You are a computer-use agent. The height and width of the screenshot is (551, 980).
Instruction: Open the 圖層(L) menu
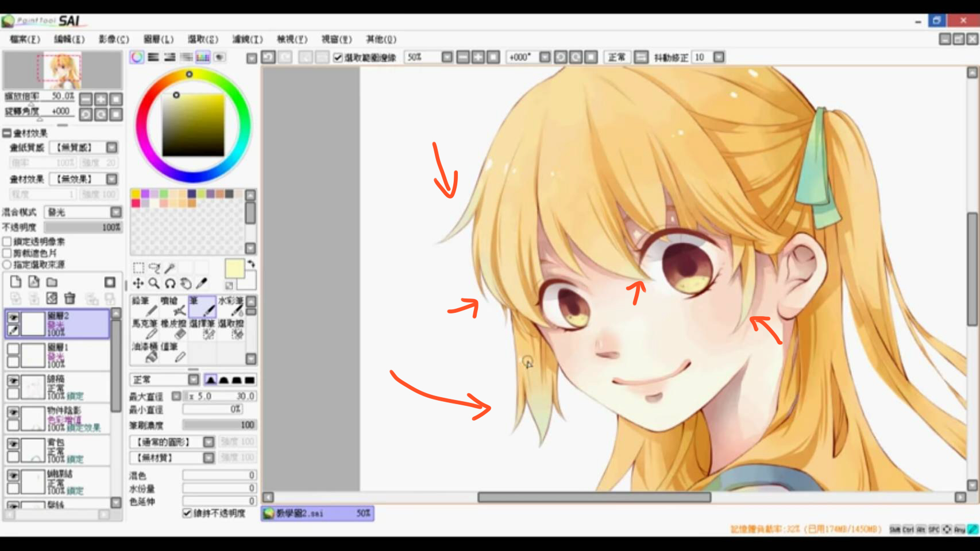(x=159, y=39)
